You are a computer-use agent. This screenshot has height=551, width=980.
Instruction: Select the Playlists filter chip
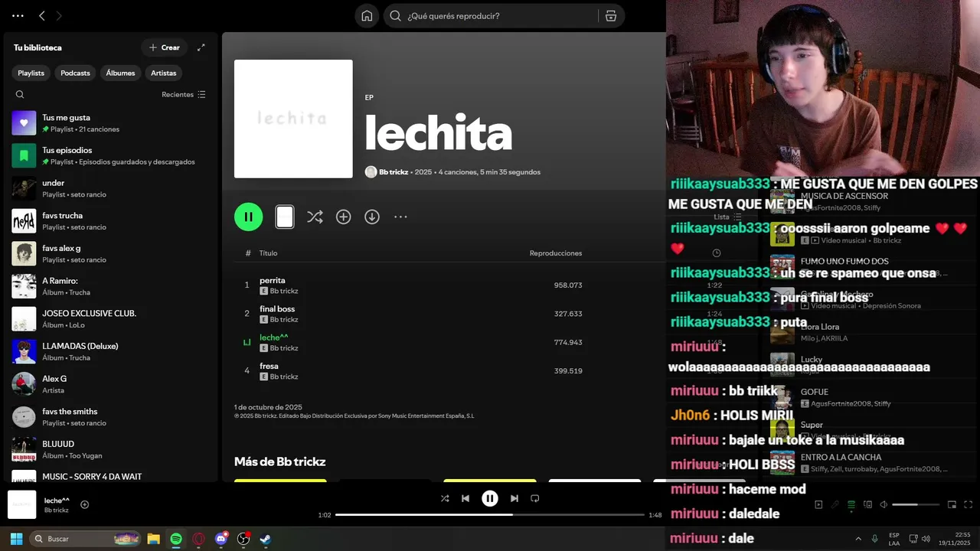coord(31,73)
